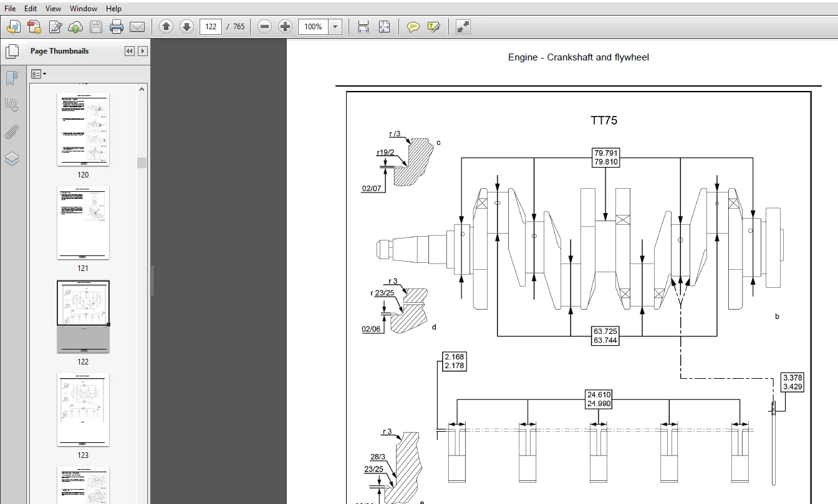838x504 pixels.
Task: Click the thumbnails scrollbar up arrow
Action: pyautogui.click(x=142, y=89)
